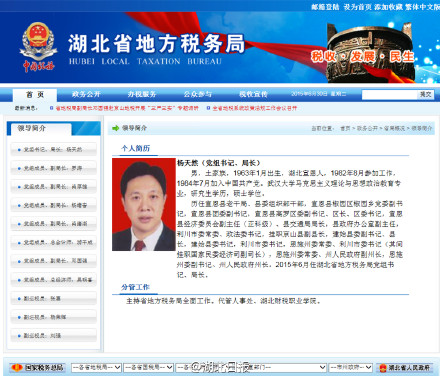The width and height of the screenshot is (440, 376).
Task: Click 首页 in the breadcrumb path
Action: [345, 128]
